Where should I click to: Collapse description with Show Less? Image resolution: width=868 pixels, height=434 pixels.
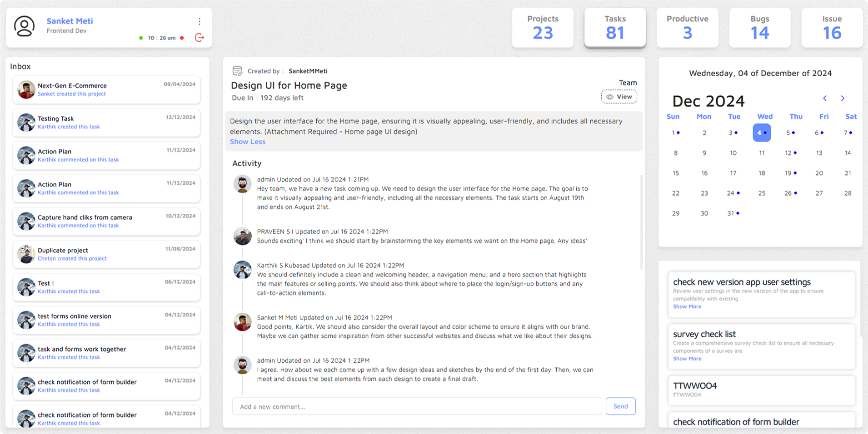pos(248,142)
